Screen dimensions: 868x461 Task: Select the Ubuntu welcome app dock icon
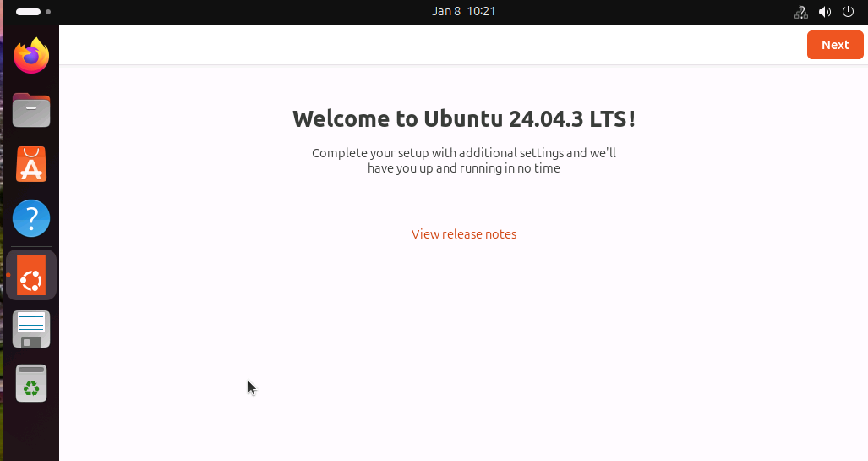tap(31, 275)
